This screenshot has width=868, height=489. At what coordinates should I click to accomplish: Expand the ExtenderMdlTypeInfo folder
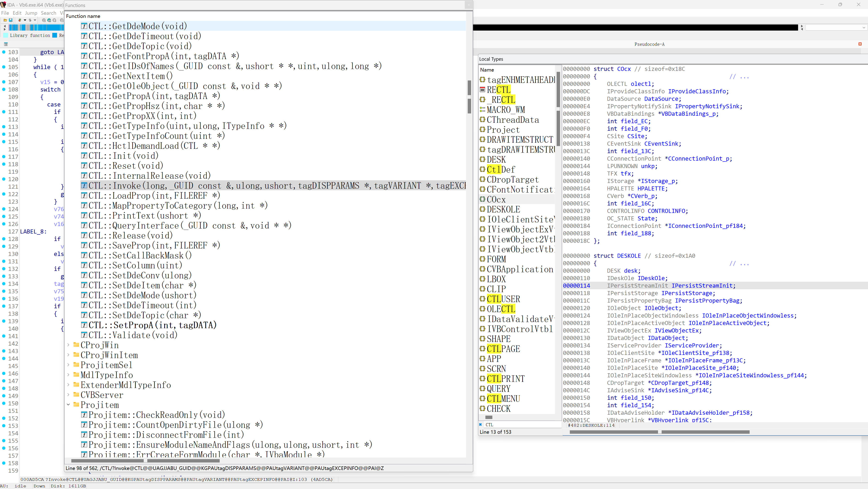[x=68, y=385]
